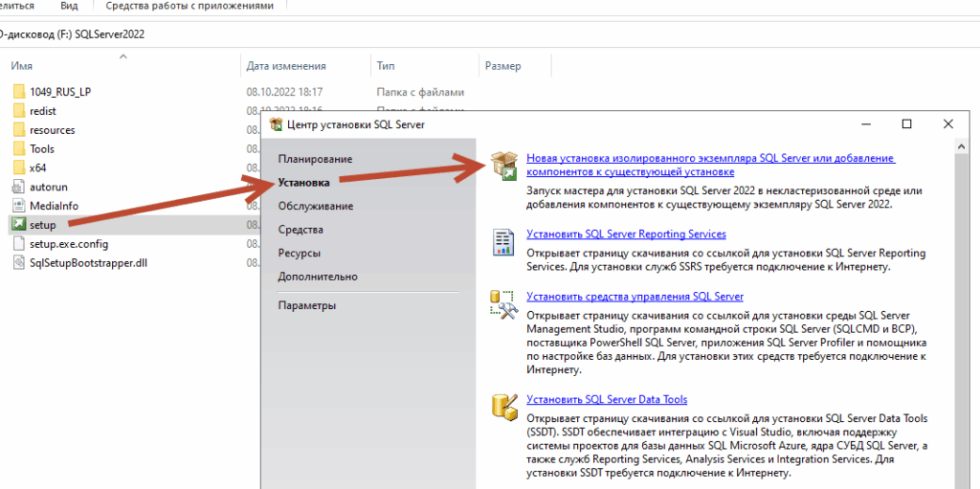Click Установить SQL Server Reporting Services link
Image resolution: width=980 pixels, height=489 pixels.
pos(626,233)
